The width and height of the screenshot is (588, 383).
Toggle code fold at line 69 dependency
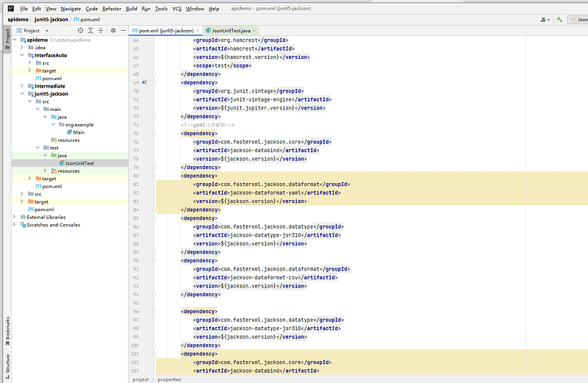pyautogui.click(x=154, y=82)
